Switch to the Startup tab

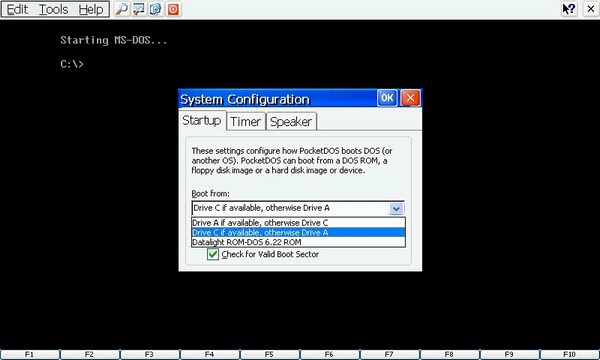point(202,121)
